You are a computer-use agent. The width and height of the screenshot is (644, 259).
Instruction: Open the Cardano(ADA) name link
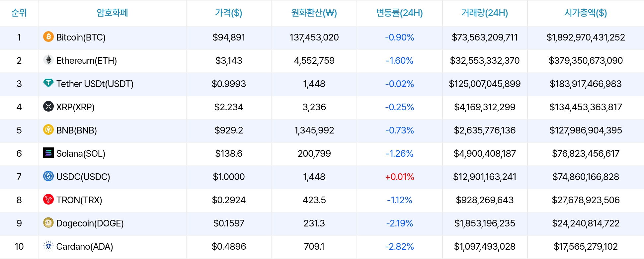click(x=85, y=246)
